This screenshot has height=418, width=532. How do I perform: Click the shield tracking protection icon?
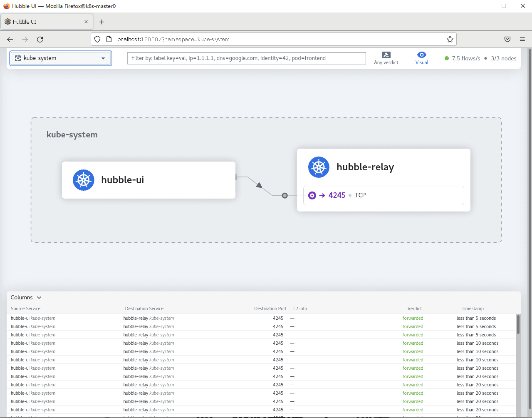[x=97, y=39]
